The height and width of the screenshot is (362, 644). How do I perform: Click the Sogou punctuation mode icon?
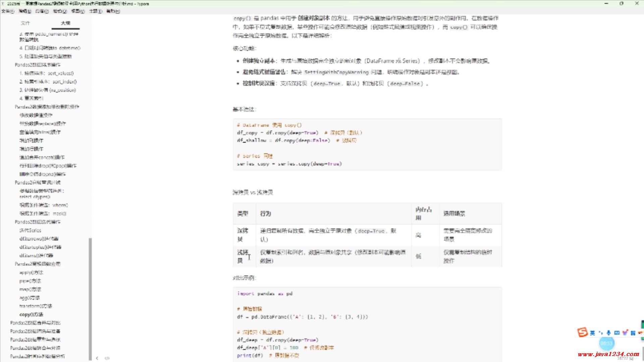click(x=600, y=333)
